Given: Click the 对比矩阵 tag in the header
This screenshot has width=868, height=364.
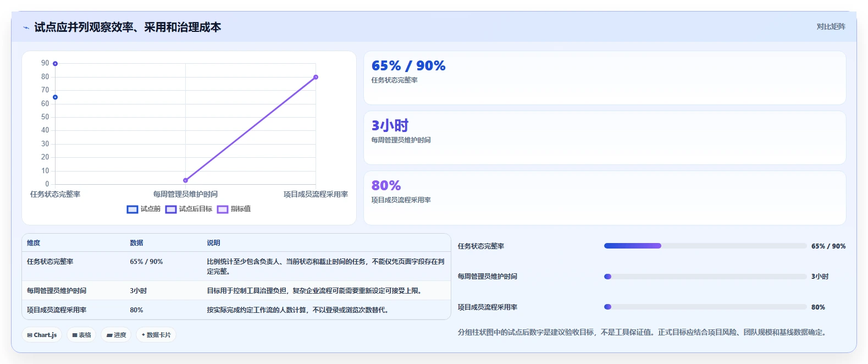Looking at the screenshot, I should click(x=831, y=26).
